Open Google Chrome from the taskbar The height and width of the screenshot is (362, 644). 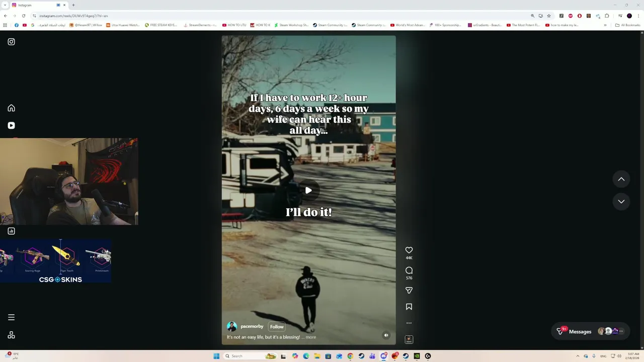pos(350,356)
